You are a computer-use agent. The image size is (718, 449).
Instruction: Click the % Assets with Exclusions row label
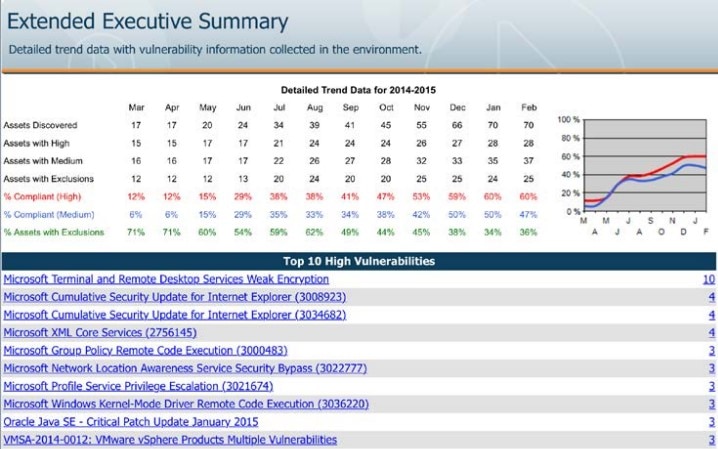pos(54,233)
